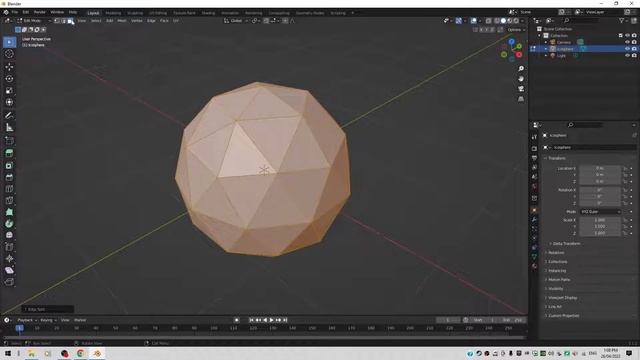Open the Mesh menu in viewport header
Viewport: 640px width, 360px height.
[122, 20]
